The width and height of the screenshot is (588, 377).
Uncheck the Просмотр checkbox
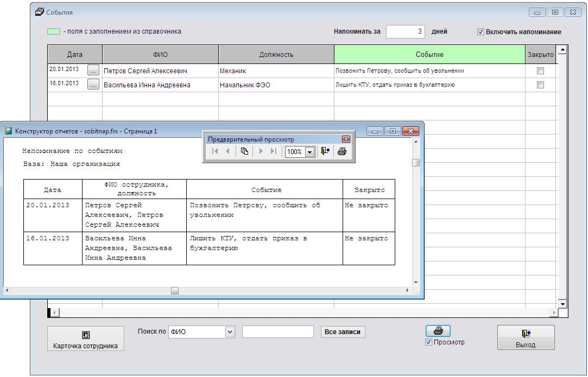[429, 342]
